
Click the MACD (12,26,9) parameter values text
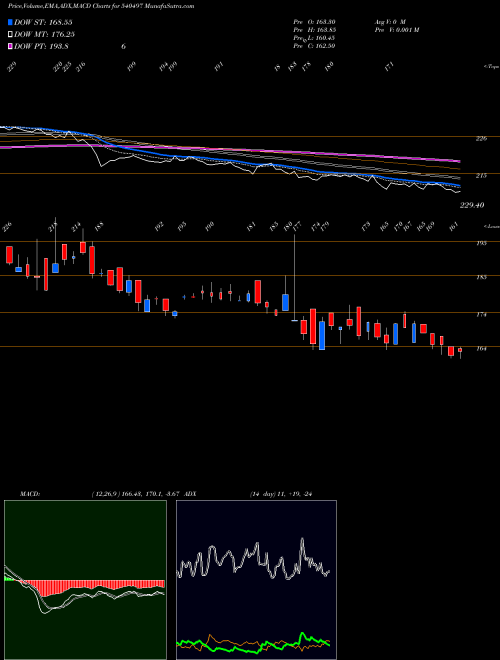(136, 494)
